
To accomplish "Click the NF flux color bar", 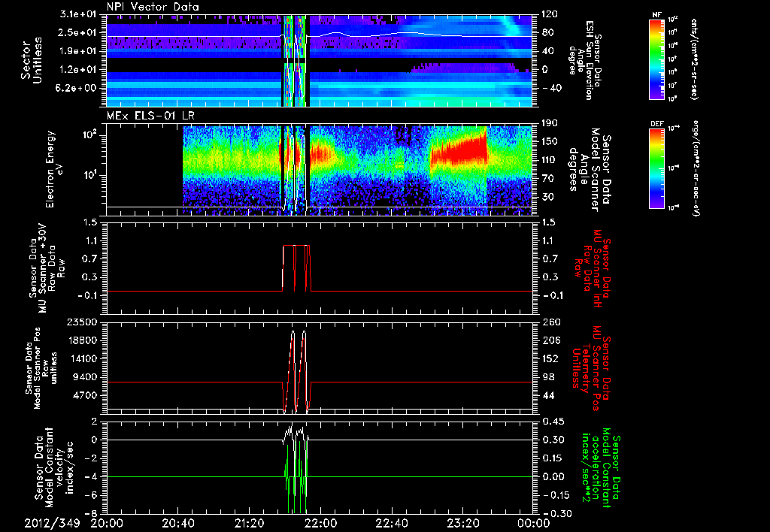I will tap(656, 59).
